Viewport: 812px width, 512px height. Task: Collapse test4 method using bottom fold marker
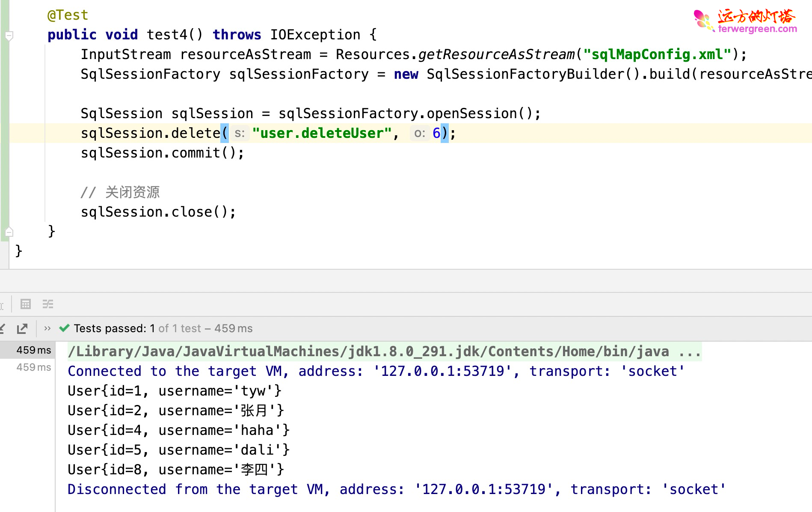pos(9,232)
